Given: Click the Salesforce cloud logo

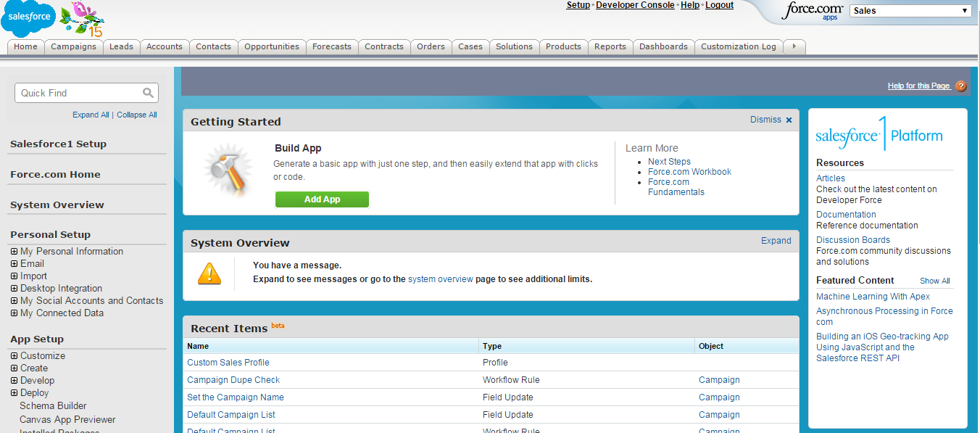Looking at the screenshot, I should [28, 18].
